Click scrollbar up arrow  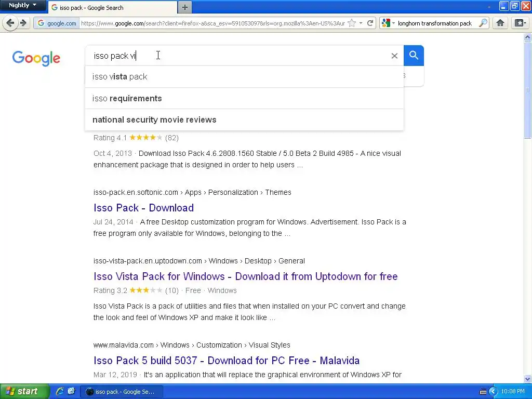tap(528, 37)
